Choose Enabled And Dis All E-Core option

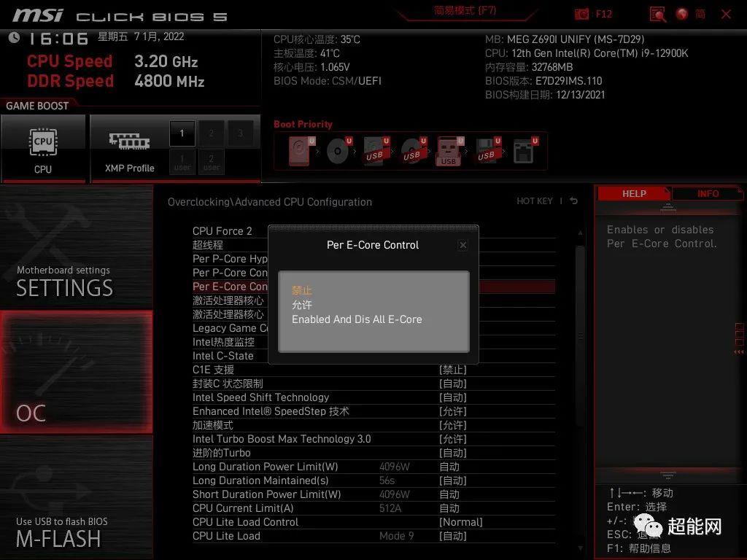[357, 319]
